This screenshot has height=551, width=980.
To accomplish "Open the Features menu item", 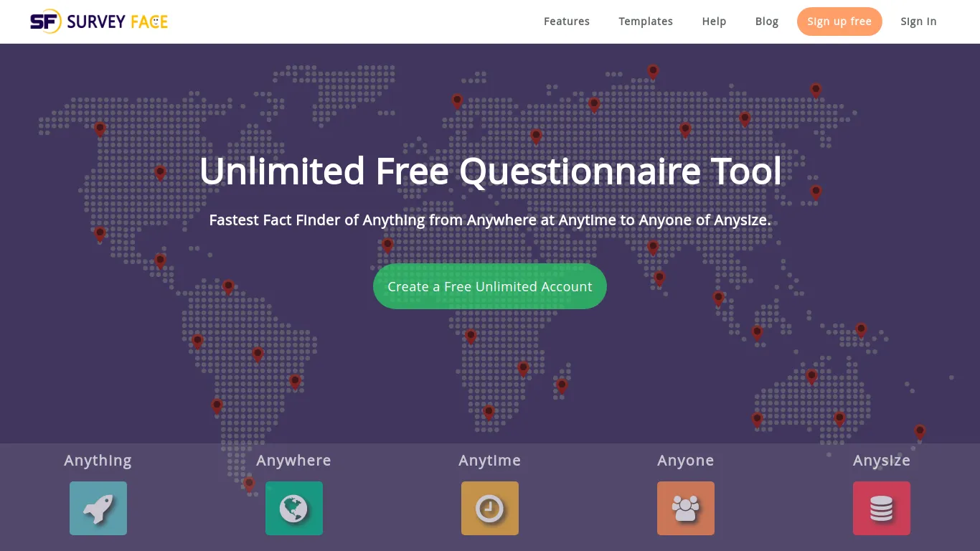I will tap(567, 22).
